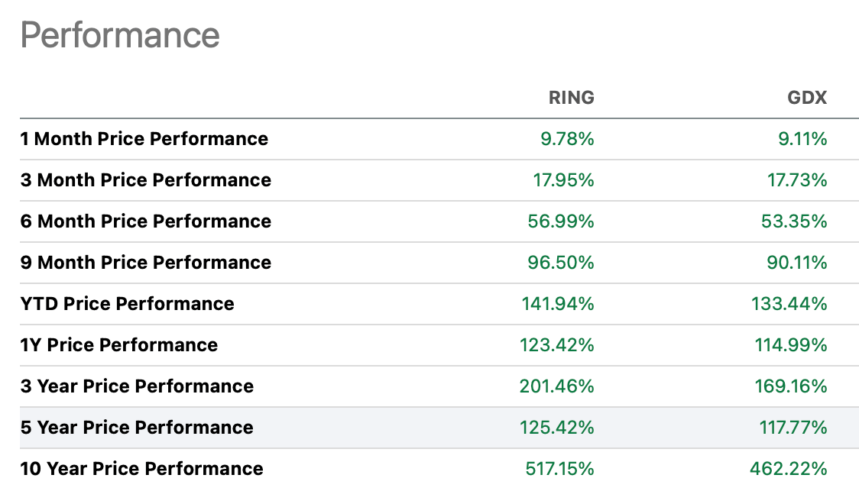This screenshot has width=859, height=504.
Task: Select the 9 Month Price Performance label
Action: pyautogui.click(x=146, y=263)
